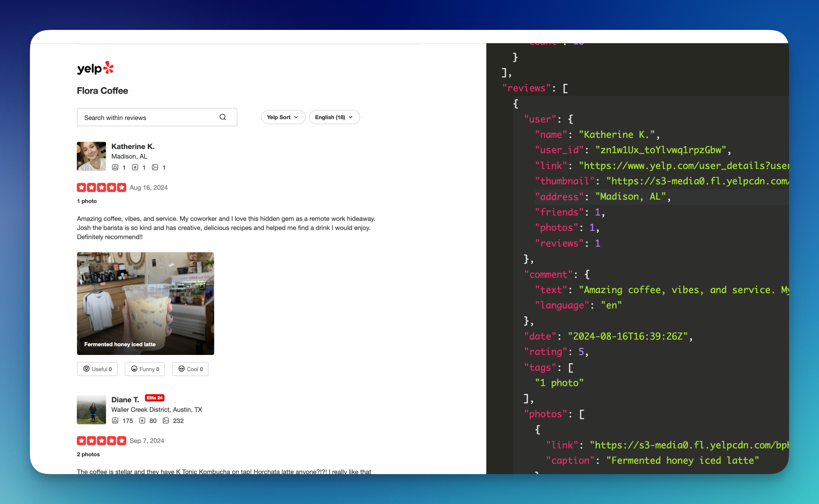The width and height of the screenshot is (819, 504).
Task: Toggle the Funny reaction on Katherine's review
Action: [145, 369]
